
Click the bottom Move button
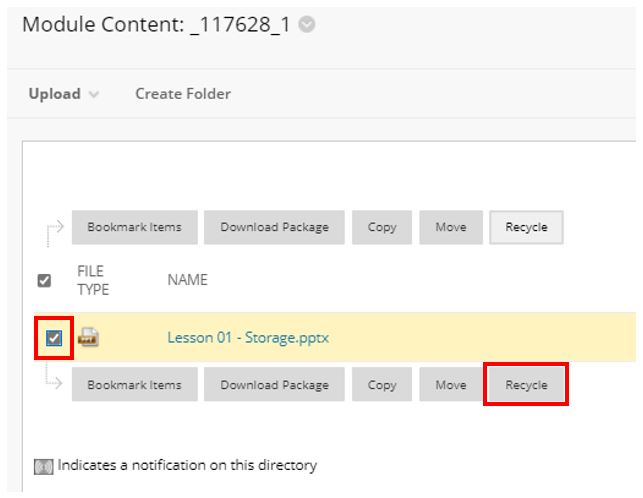(x=451, y=384)
